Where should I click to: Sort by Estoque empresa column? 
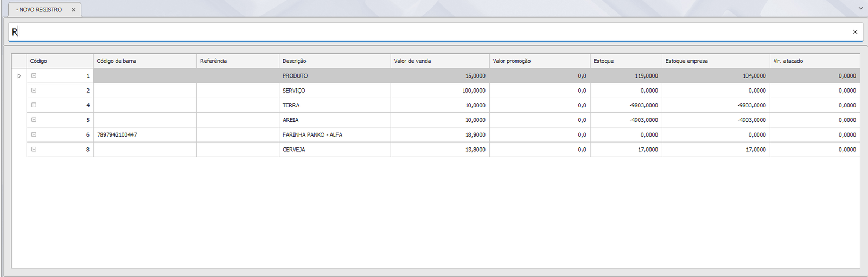click(716, 61)
